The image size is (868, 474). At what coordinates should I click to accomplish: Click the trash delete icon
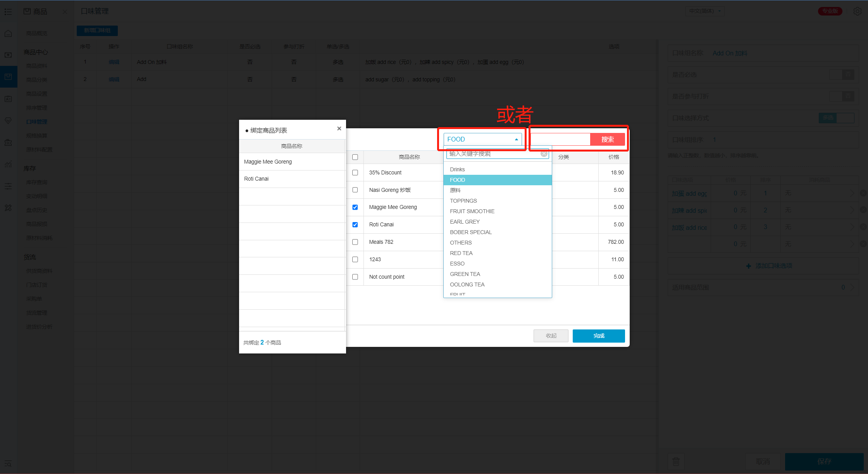click(676, 461)
